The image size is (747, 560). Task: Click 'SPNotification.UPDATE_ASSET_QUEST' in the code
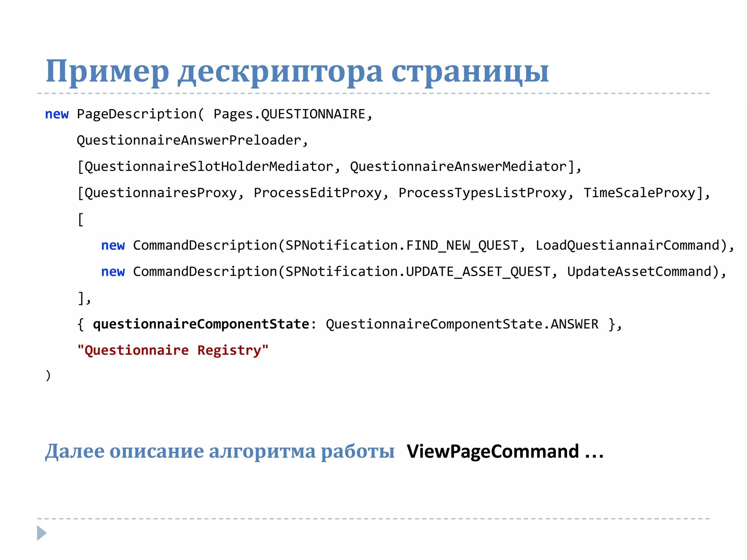click(418, 272)
